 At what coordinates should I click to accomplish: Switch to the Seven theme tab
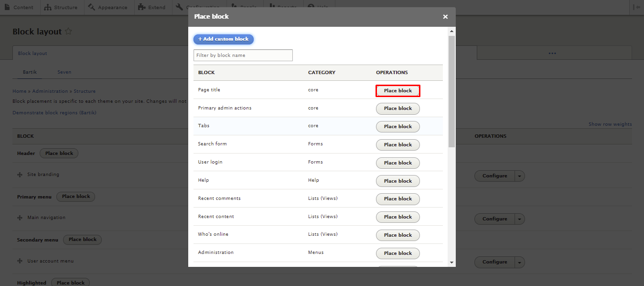[x=64, y=72]
